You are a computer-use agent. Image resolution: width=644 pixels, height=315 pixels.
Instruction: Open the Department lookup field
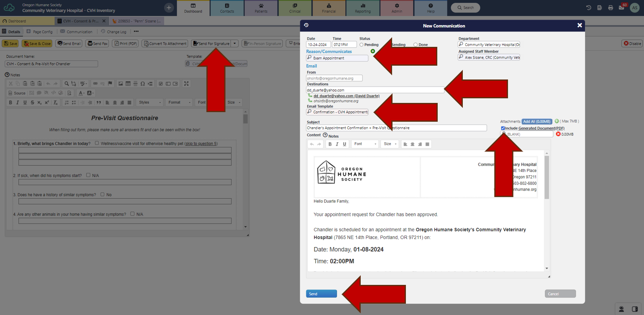pos(489,44)
